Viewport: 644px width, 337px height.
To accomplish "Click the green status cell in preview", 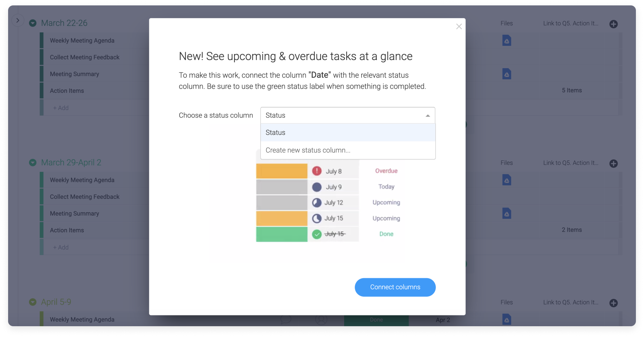I will [x=282, y=234].
